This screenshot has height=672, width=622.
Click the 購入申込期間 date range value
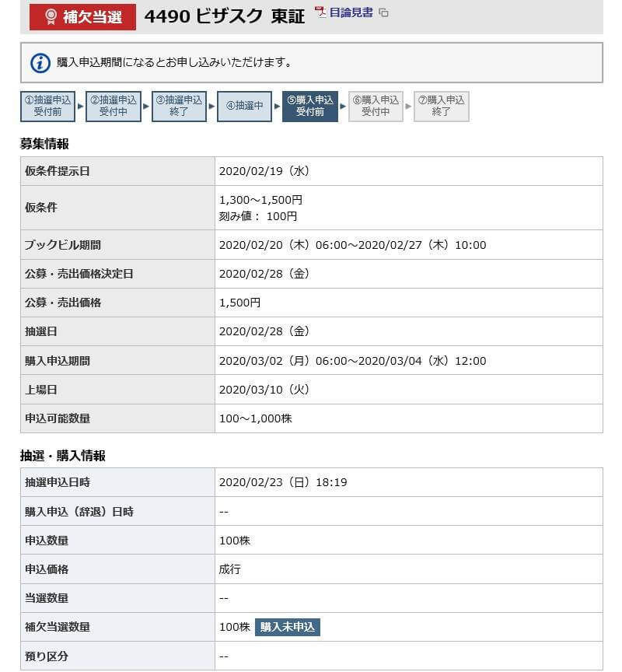[x=352, y=361]
